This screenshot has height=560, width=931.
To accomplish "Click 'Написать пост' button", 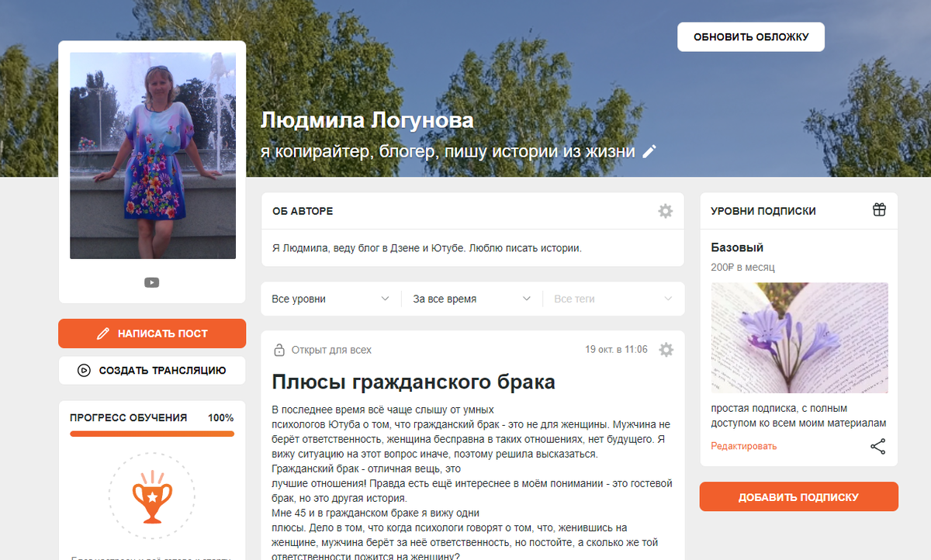I will [x=152, y=334].
